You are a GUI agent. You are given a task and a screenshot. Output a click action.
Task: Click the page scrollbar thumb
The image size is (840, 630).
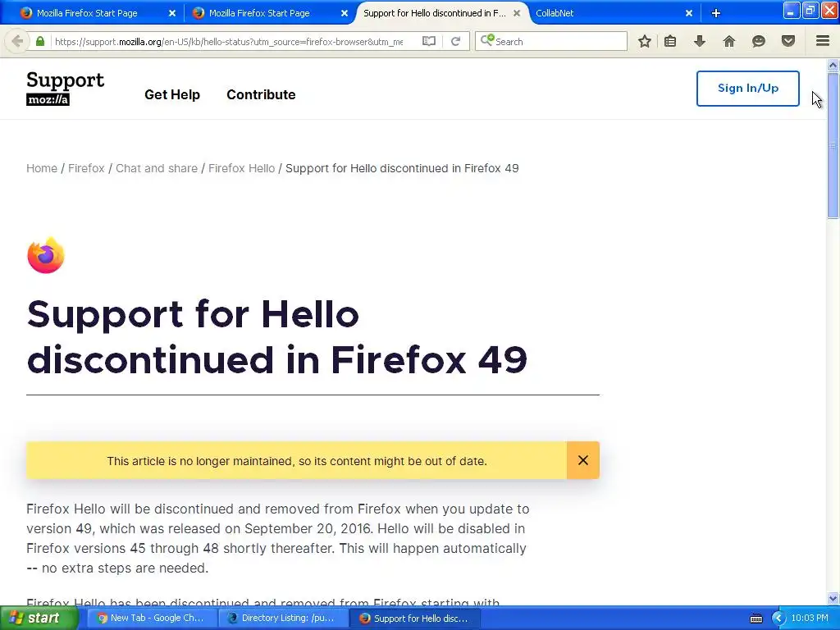pyautogui.click(x=833, y=145)
